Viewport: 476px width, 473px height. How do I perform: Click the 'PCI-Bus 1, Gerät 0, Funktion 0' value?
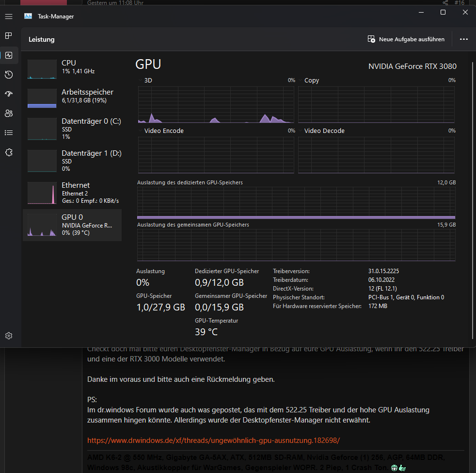tap(406, 297)
